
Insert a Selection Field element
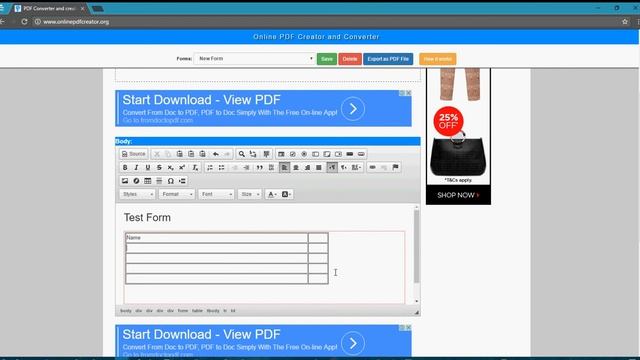pyautogui.click(x=338, y=154)
